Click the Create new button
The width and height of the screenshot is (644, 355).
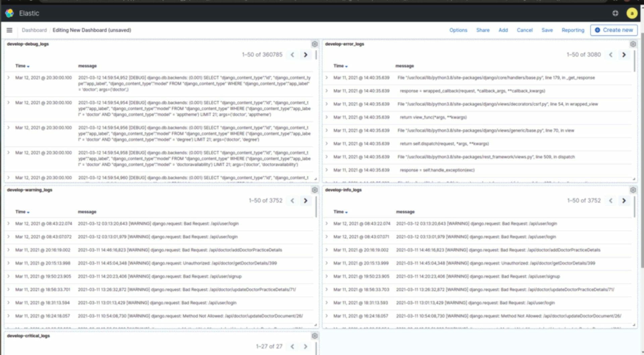point(614,30)
